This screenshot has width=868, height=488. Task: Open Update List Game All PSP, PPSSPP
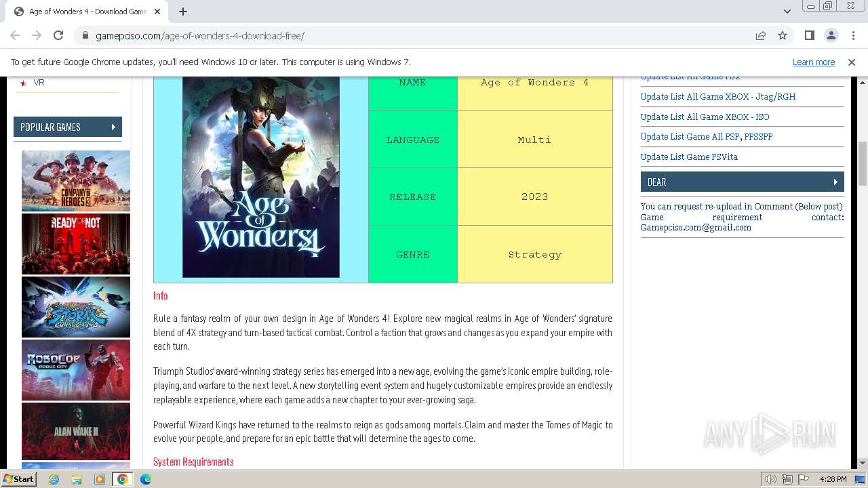707,137
